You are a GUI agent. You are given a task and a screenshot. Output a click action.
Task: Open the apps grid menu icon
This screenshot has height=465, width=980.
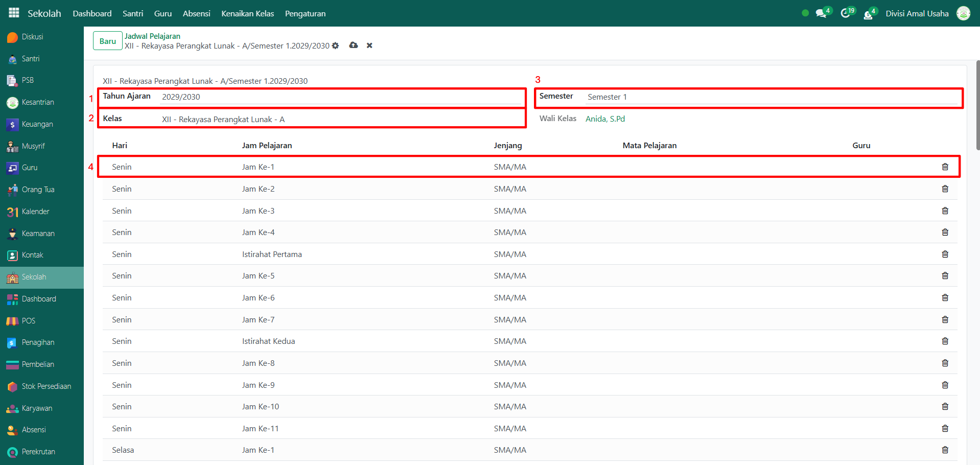point(14,13)
